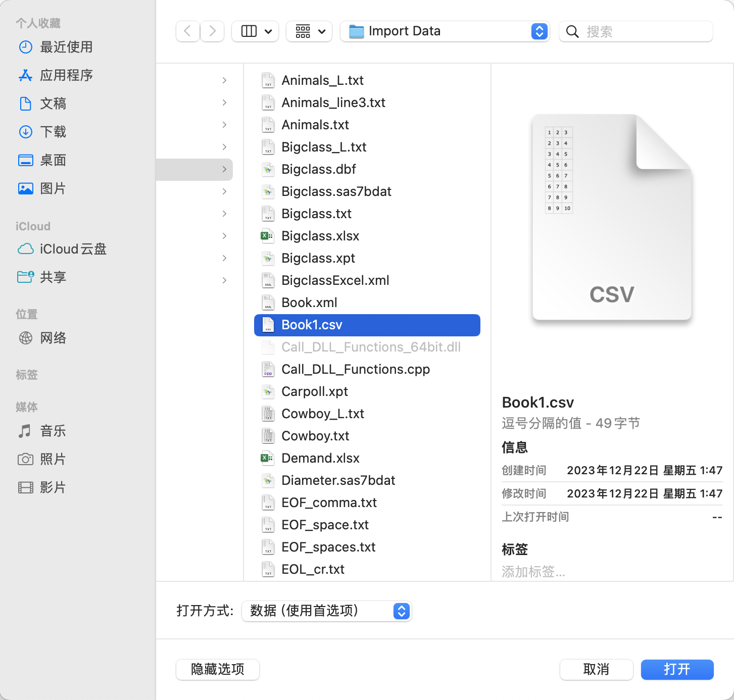Screen dimensions: 734x700
Task: Select Book1.csv in the file list
Action: coord(367,325)
